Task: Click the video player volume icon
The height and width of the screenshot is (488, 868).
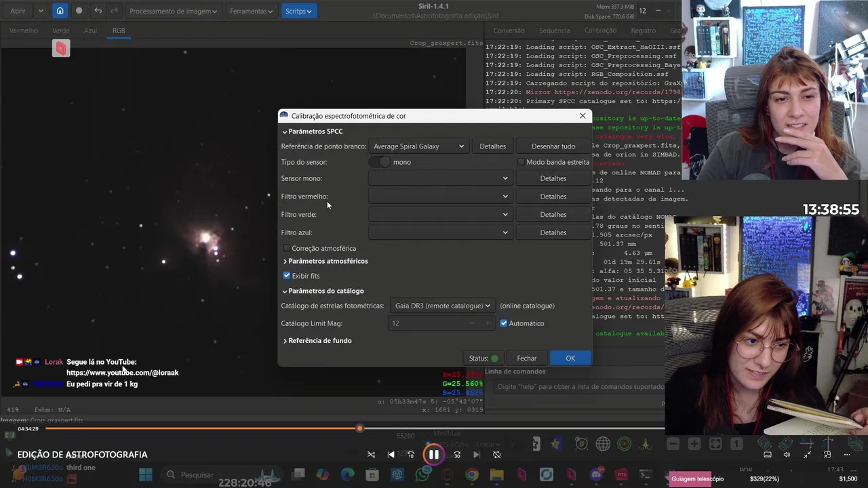Action: coord(787,455)
